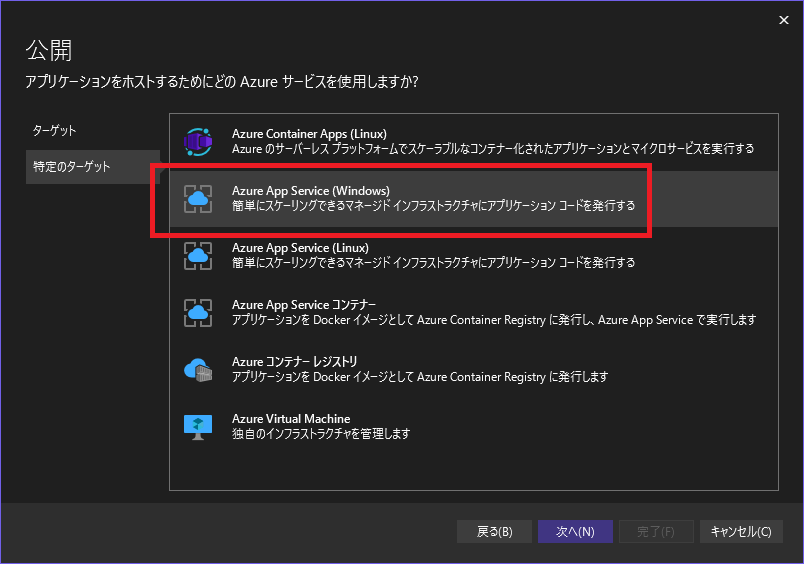Cancel with キャンセル(C) button

coord(741,532)
